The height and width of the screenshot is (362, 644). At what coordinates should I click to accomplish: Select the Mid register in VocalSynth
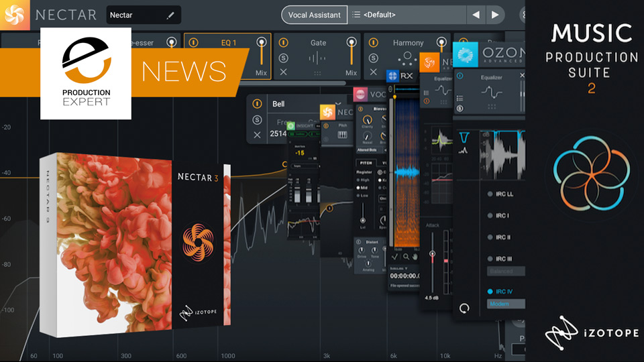[x=362, y=188]
